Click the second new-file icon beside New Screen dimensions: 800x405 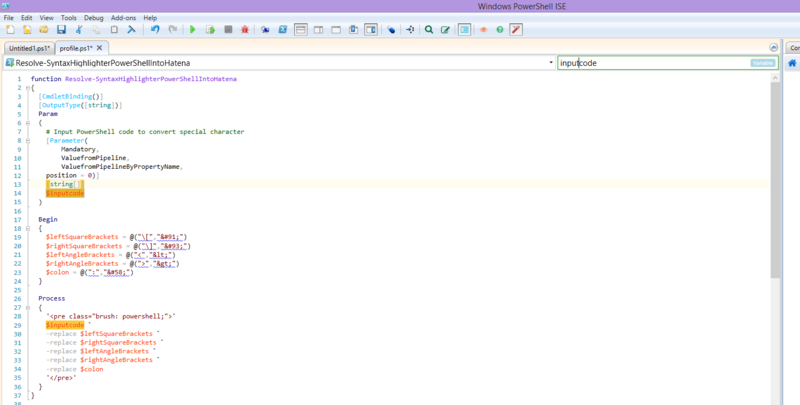point(27,30)
